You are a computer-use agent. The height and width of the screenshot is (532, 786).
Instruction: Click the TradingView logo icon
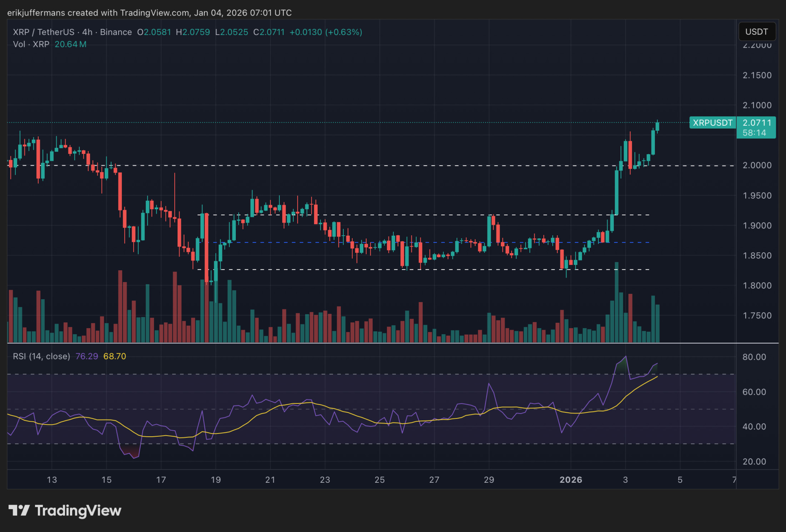(x=19, y=510)
